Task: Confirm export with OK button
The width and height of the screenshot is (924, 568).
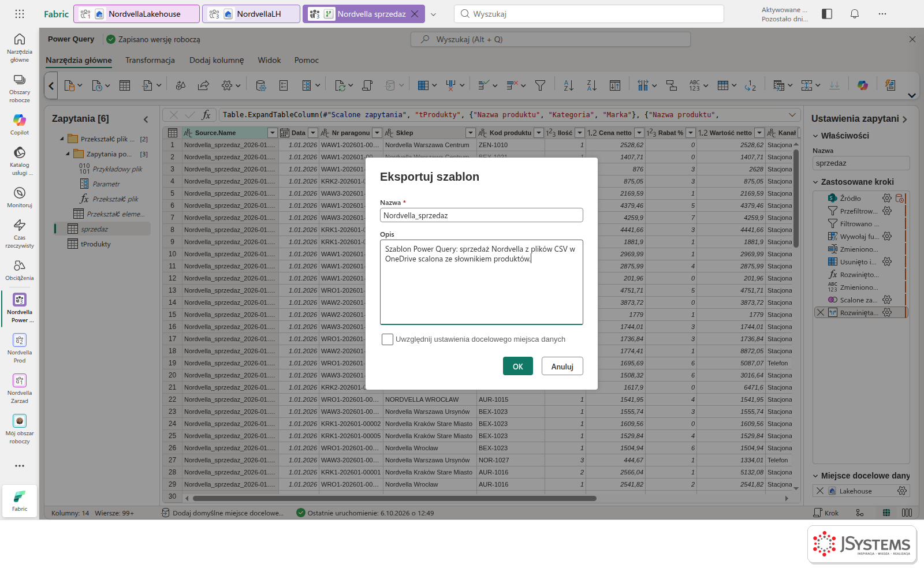Action: point(518,366)
